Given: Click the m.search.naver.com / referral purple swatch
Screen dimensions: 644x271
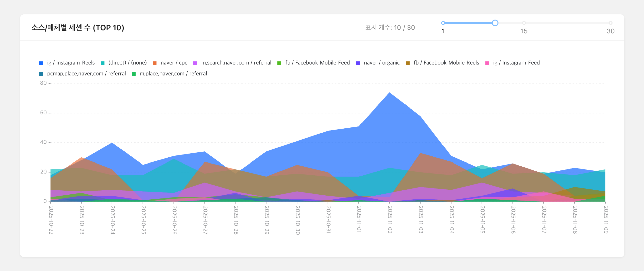Looking at the screenshot, I should point(195,63).
